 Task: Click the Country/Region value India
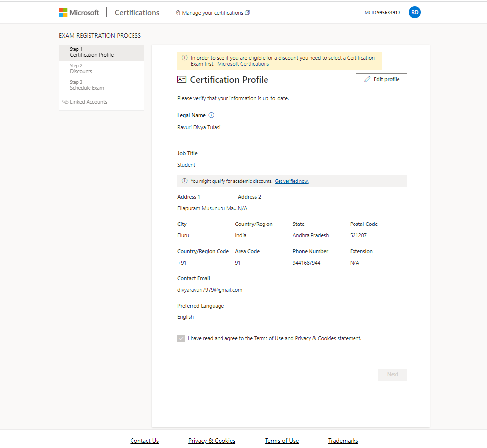click(241, 235)
